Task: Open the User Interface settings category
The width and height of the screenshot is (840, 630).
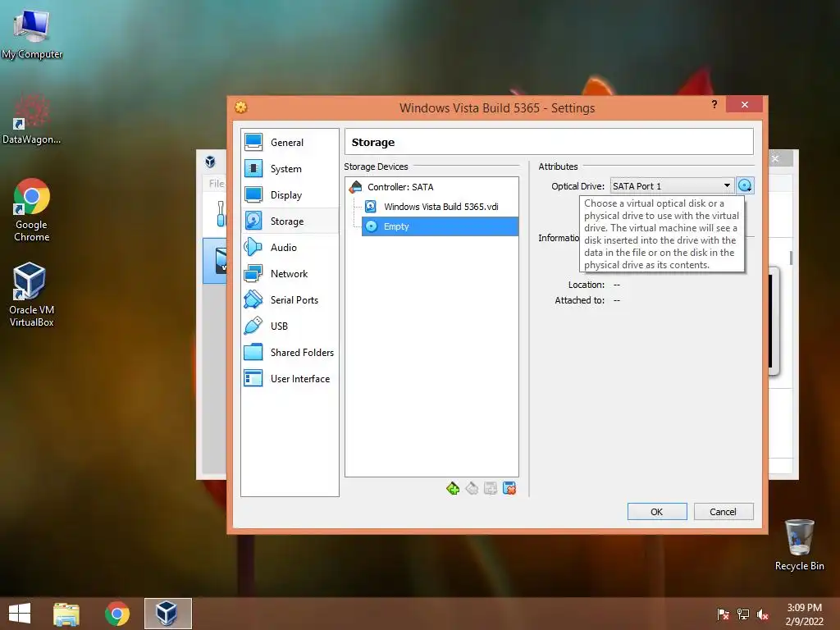Action: [290, 379]
